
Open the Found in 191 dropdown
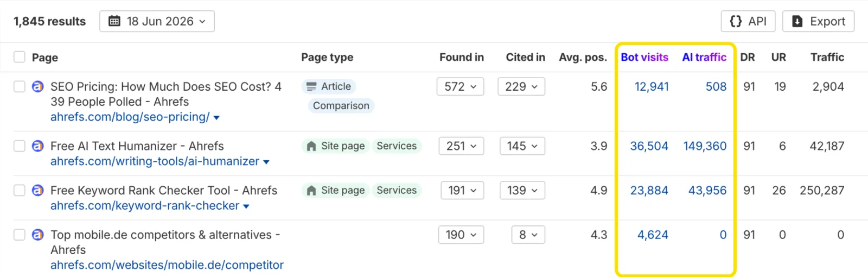tap(462, 190)
